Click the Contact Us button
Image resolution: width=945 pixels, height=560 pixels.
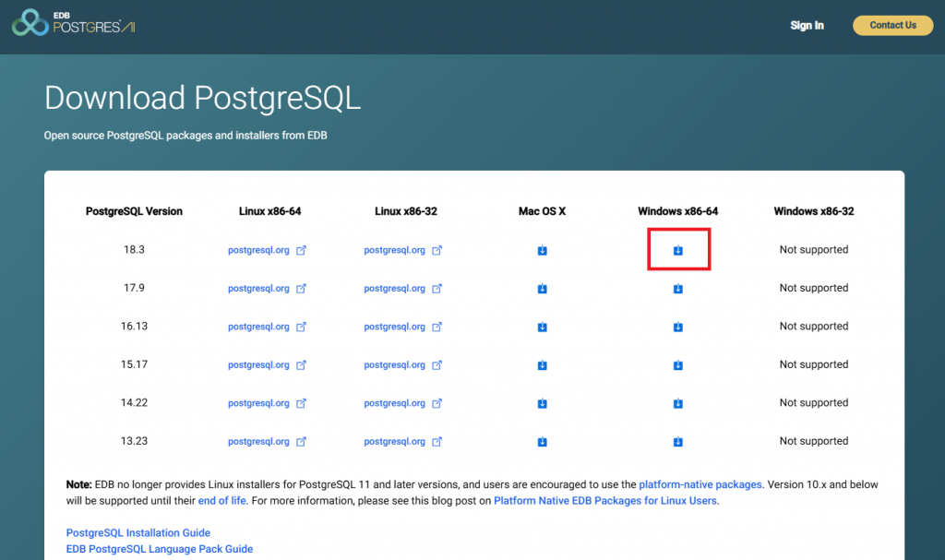[892, 25]
